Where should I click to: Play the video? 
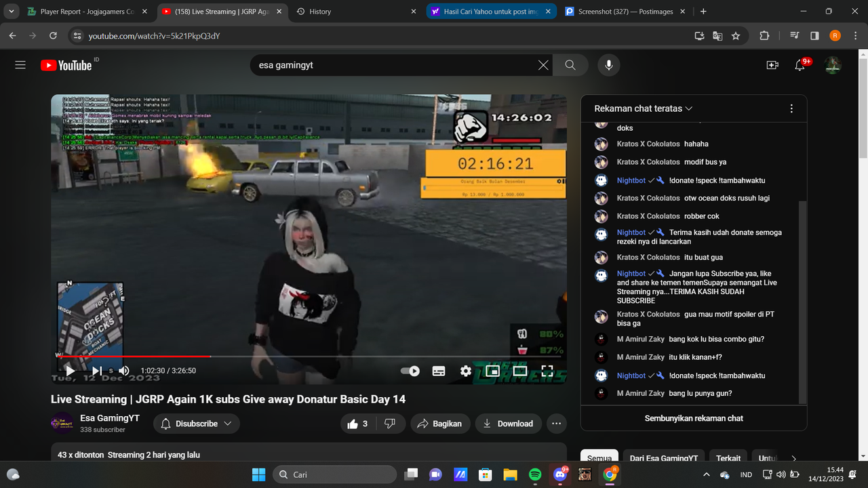click(x=70, y=371)
